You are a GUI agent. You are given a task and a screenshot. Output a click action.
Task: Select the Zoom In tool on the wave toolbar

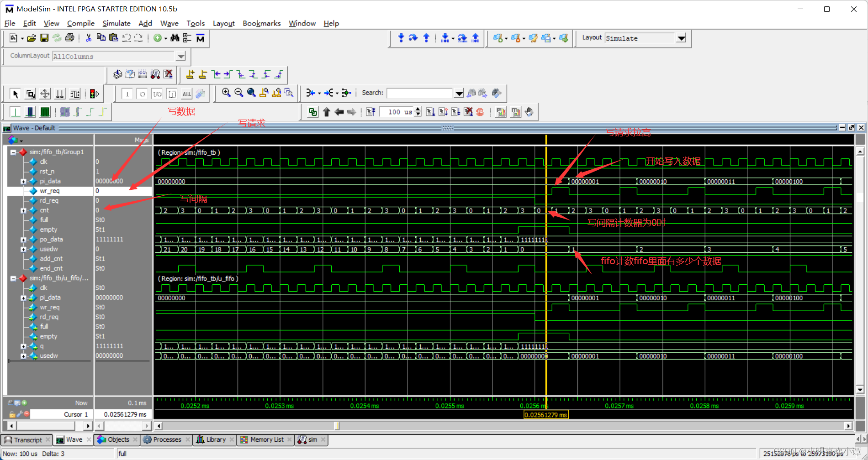pos(226,93)
